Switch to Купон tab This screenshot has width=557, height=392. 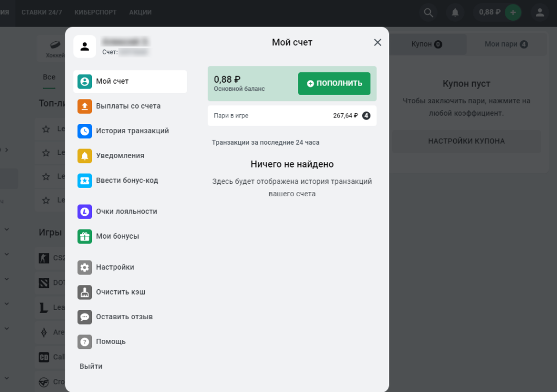coord(426,44)
